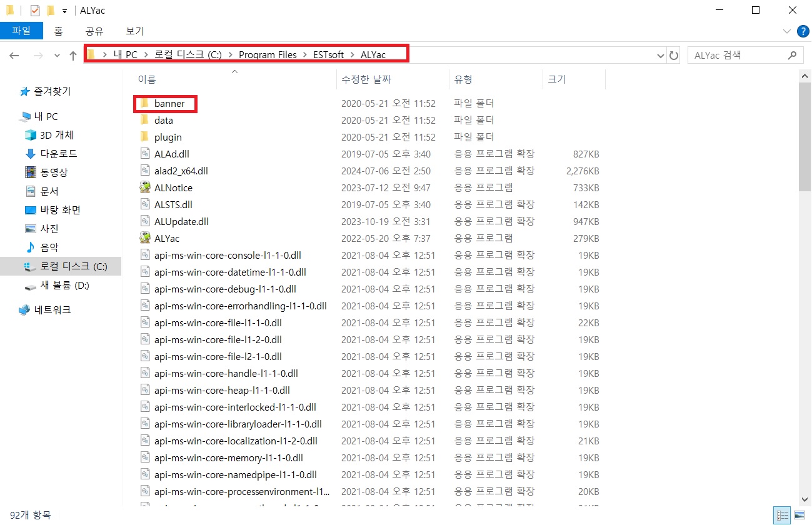Open 3D 개체 in navigation pane
The width and height of the screenshot is (812, 525).
click(50, 135)
